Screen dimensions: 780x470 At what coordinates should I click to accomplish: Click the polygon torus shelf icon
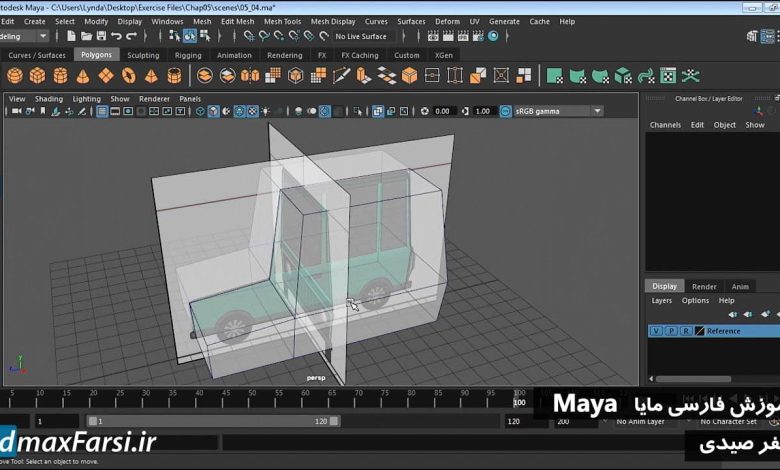[x=129, y=76]
